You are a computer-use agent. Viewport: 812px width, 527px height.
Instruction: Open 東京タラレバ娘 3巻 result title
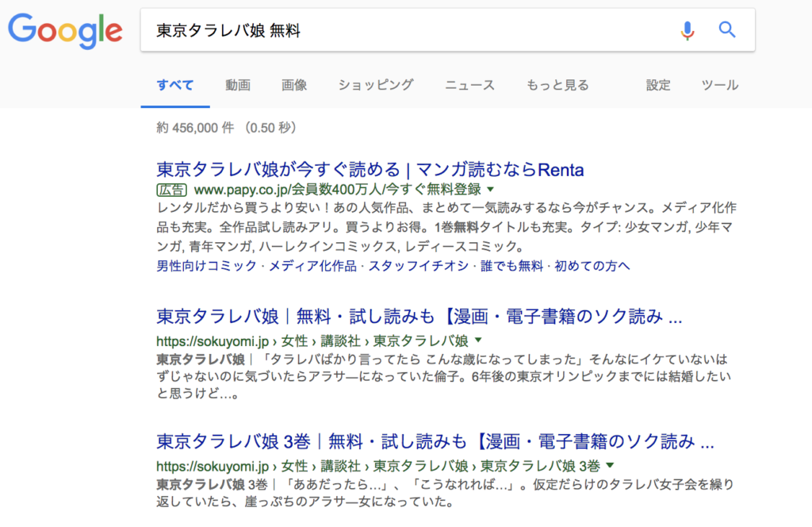435,441
